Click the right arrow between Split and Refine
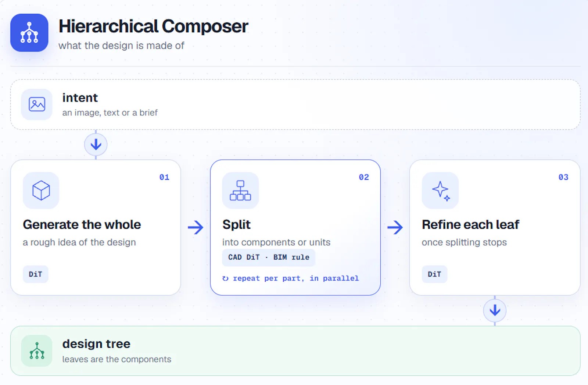The height and width of the screenshot is (385, 588). (x=395, y=227)
